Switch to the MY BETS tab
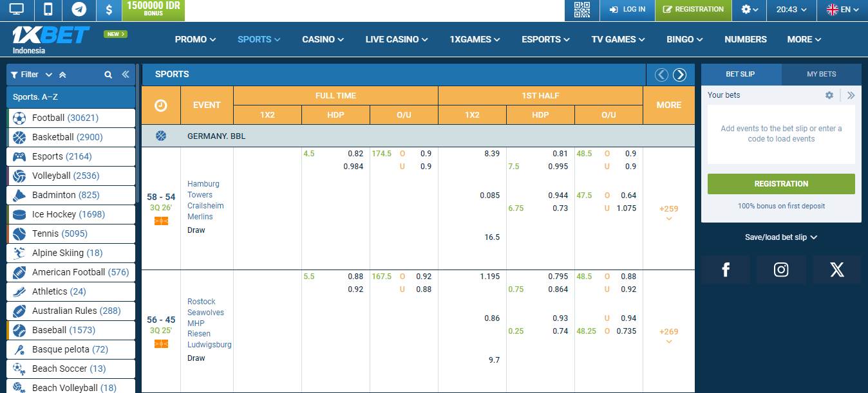The height and width of the screenshot is (393, 868). tap(822, 74)
